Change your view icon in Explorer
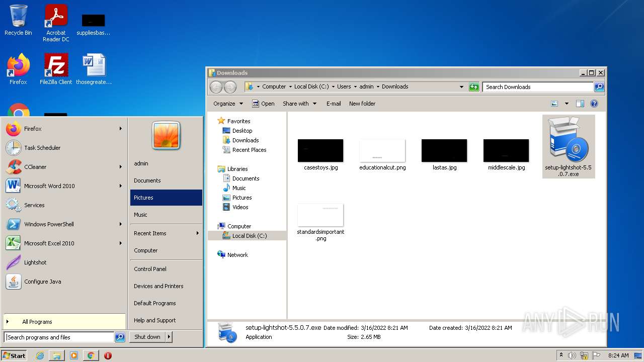 click(554, 104)
